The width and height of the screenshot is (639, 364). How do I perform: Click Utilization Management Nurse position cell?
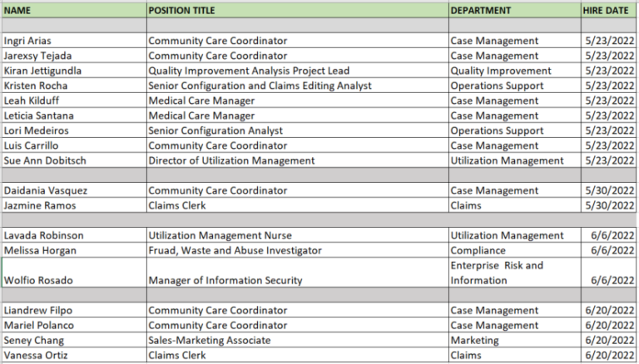(298, 236)
